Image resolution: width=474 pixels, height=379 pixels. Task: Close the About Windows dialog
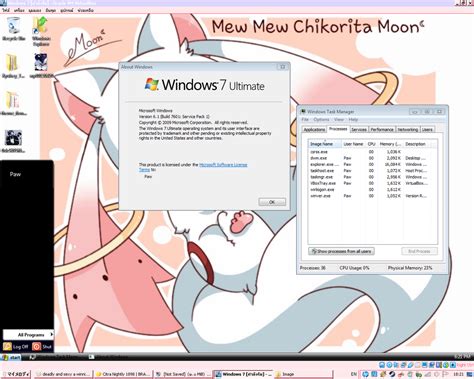pyautogui.click(x=282, y=67)
